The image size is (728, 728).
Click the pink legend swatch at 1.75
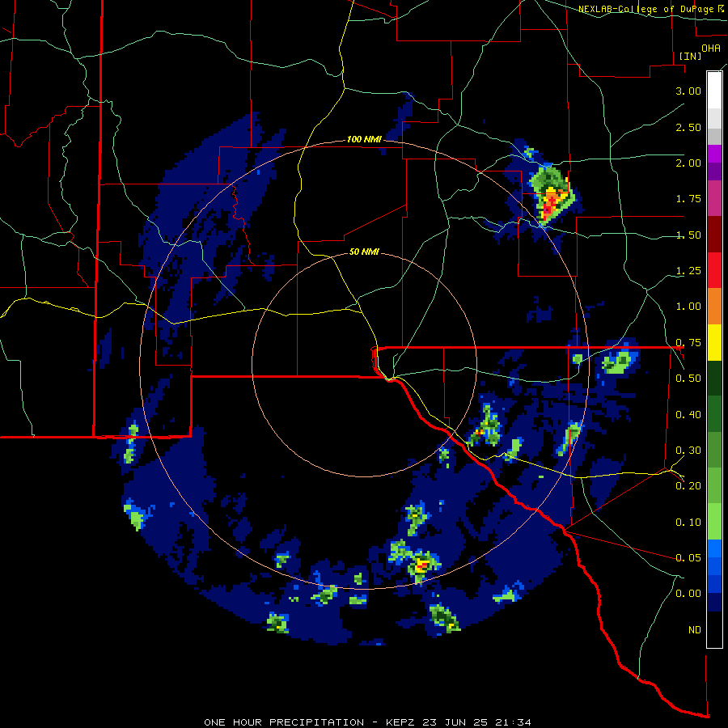pyautogui.click(x=714, y=198)
